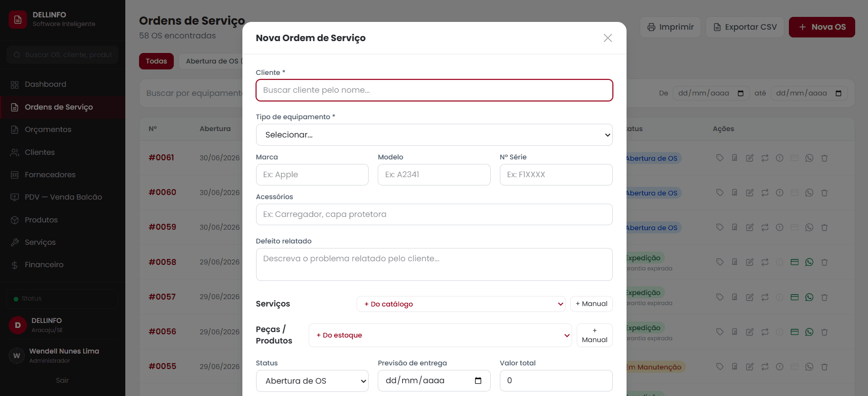Viewport: 868px width, 396px height.
Task: Click the Imprimir button
Action: (x=670, y=27)
